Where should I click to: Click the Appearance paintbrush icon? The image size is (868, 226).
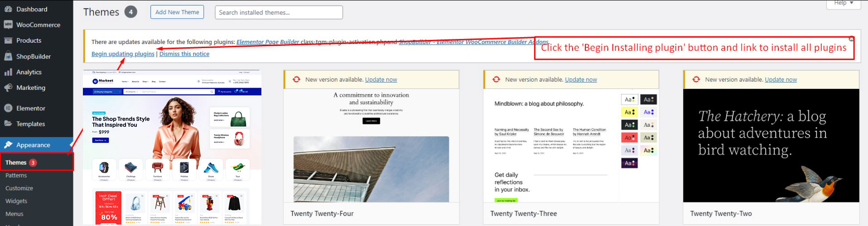point(8,145)
